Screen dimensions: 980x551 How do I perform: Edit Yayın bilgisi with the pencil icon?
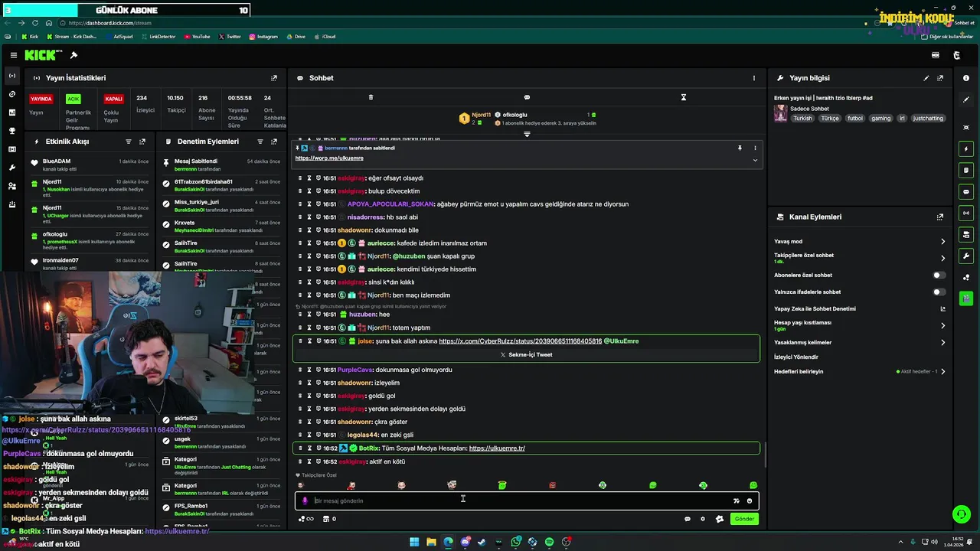click(926, 78)
